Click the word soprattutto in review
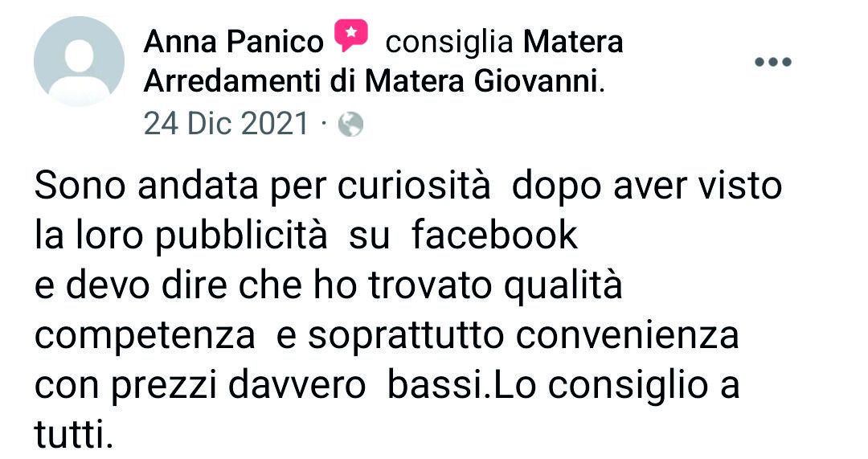Image resolution: width=868 pixels, height=459 pixels. 406,337
